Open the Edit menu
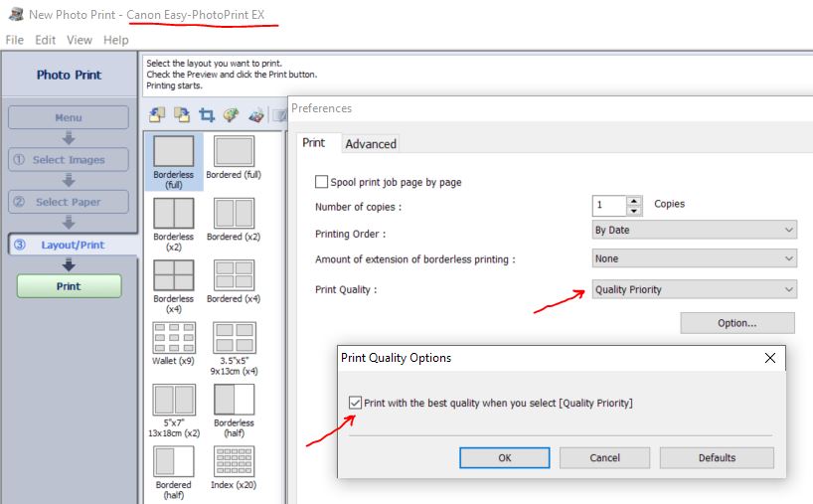 pos(45,40)
